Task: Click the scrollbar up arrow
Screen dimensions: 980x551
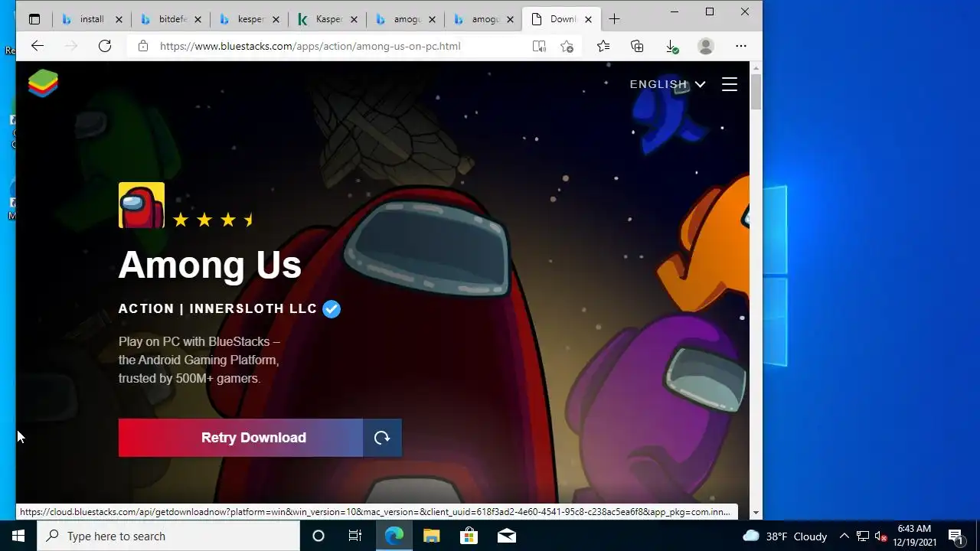Action: tap(756, 67)
